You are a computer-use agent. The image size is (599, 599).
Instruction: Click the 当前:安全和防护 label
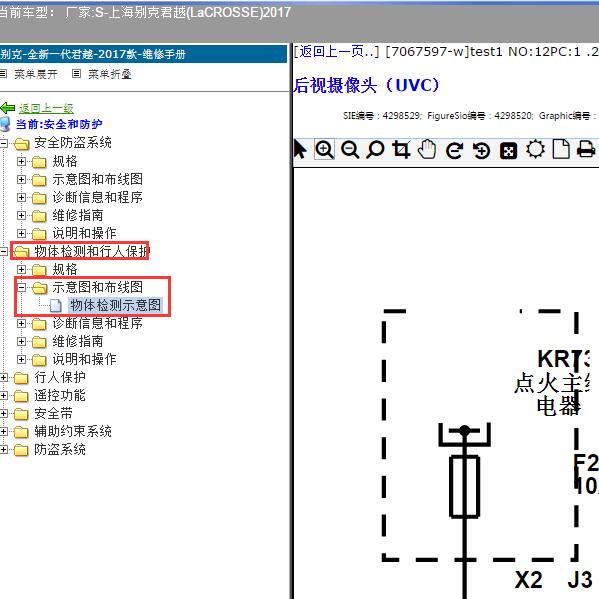59,124
